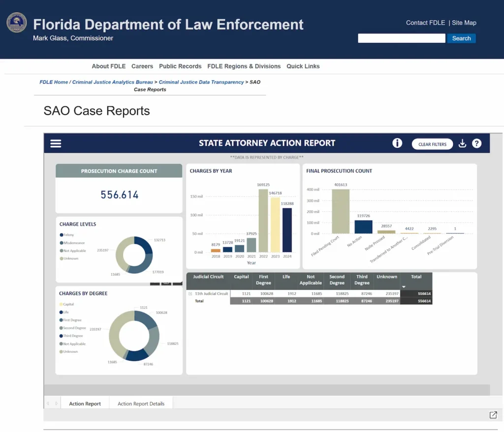Screen dimensions: 504x432
Task: Select Felony legend swatch in Charge Levels
Action: [x=62, y=235]
